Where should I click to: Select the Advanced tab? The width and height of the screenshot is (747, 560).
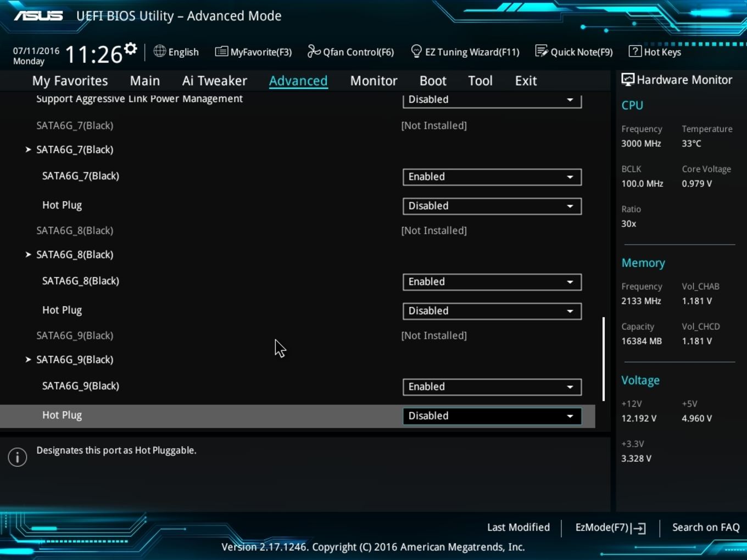298,81
